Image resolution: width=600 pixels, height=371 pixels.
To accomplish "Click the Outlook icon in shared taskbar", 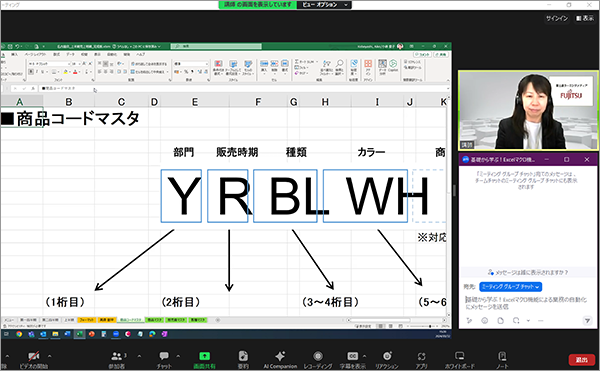I will pyautogui.click(x=43, y=334).
